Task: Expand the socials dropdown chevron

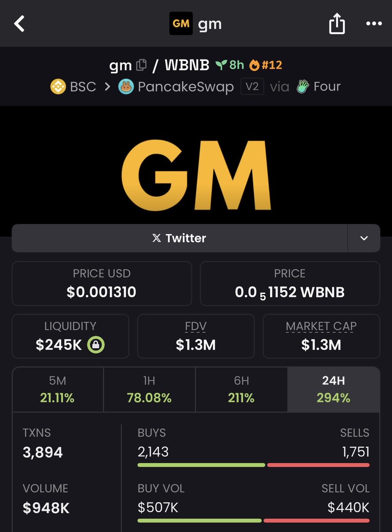Action: click(364, 238)
